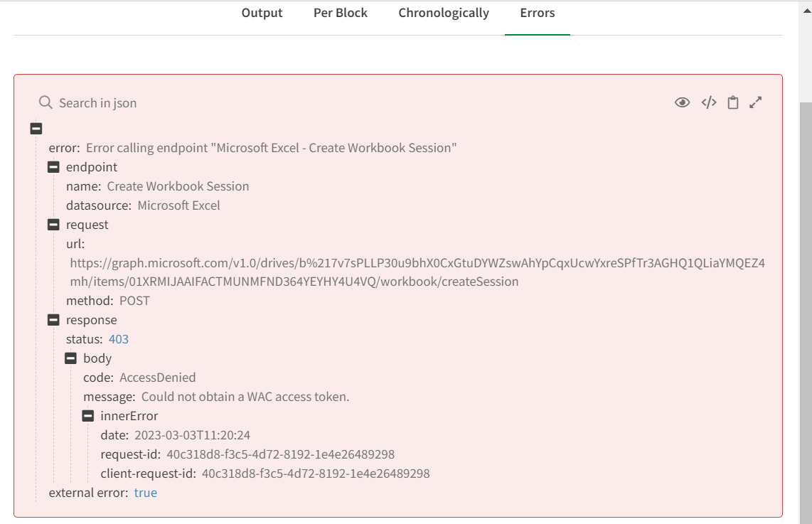Image resolution: width=812 pixels, height=524 pixels.
Task: Expand JSON viewer to fullscreen
Action: tap(756, 102)
